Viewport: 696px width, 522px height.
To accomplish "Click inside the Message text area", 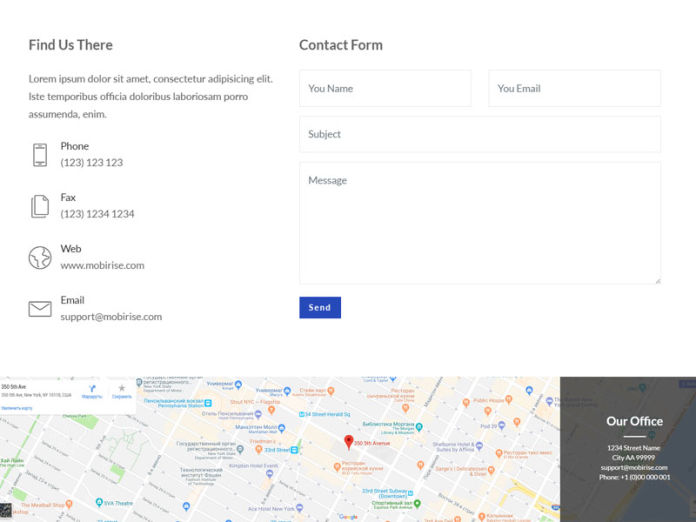I will [480, 223].
